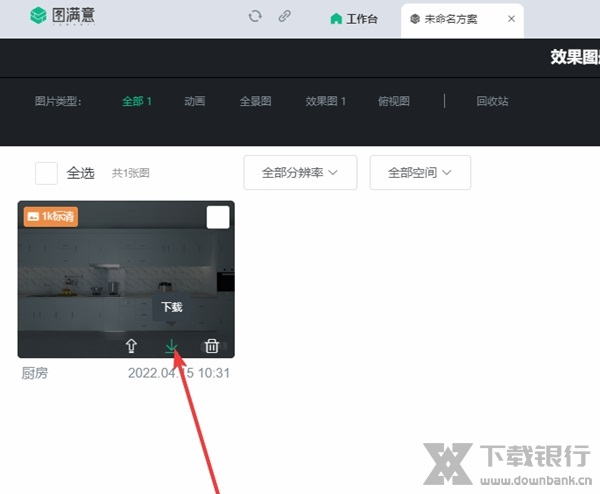The image size is (600, 494).
Task: Open the 回收站 recycle bin
Action: coord(492,101)
